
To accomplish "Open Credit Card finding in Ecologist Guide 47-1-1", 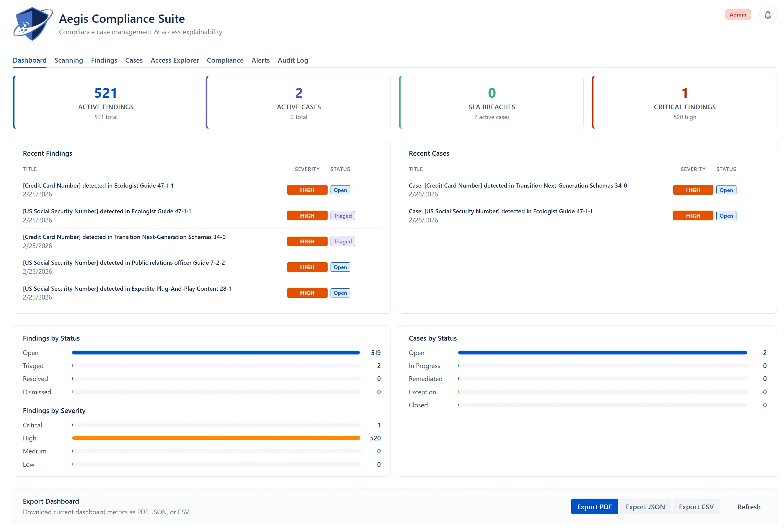I will (x=98, y=186).
